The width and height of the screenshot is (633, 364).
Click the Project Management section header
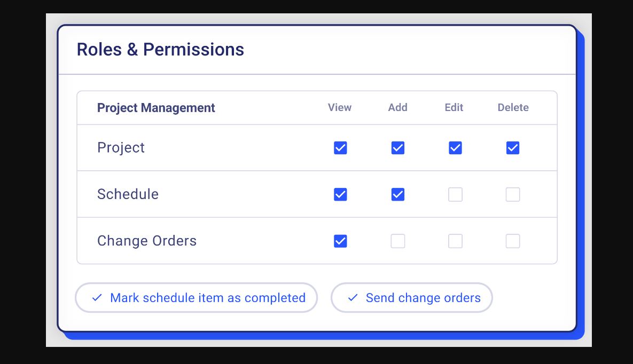pyautogui.click(x=156, y=108)
